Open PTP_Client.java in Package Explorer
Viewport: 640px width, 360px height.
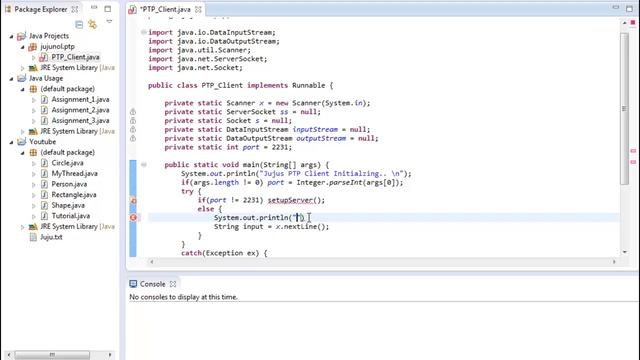pyautogui.click(x=75, y=57)
